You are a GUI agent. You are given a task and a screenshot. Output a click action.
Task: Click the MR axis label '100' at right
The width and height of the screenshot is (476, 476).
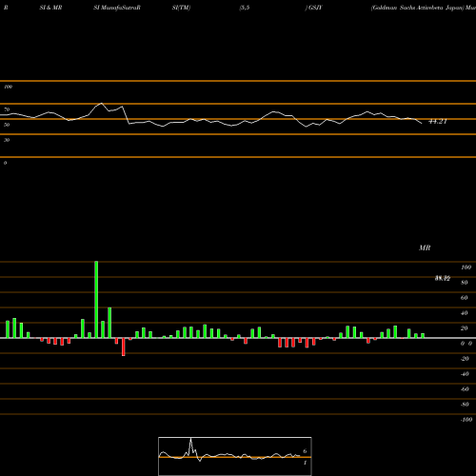pos(466,268)
